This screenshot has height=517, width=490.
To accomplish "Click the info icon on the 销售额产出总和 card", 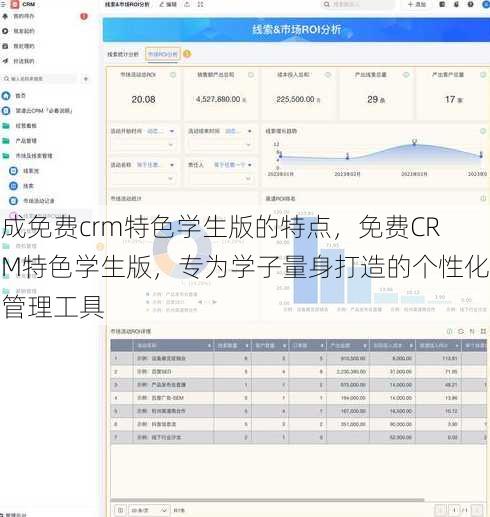I will (x=251, y=75).
